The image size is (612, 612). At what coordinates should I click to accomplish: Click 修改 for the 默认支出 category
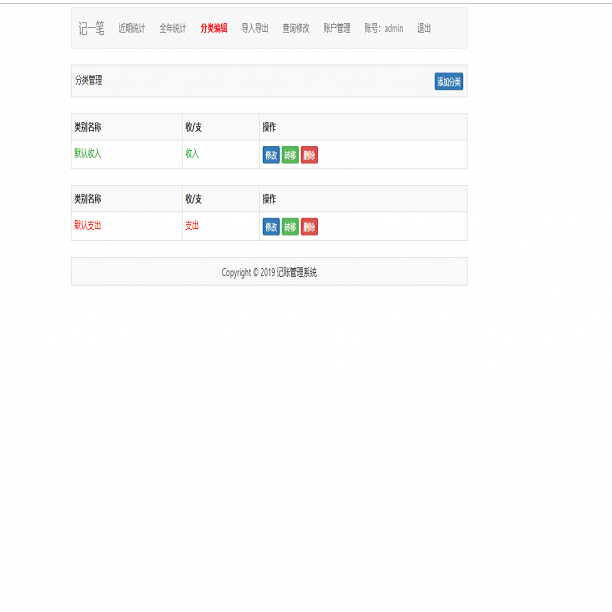point(271,227)
